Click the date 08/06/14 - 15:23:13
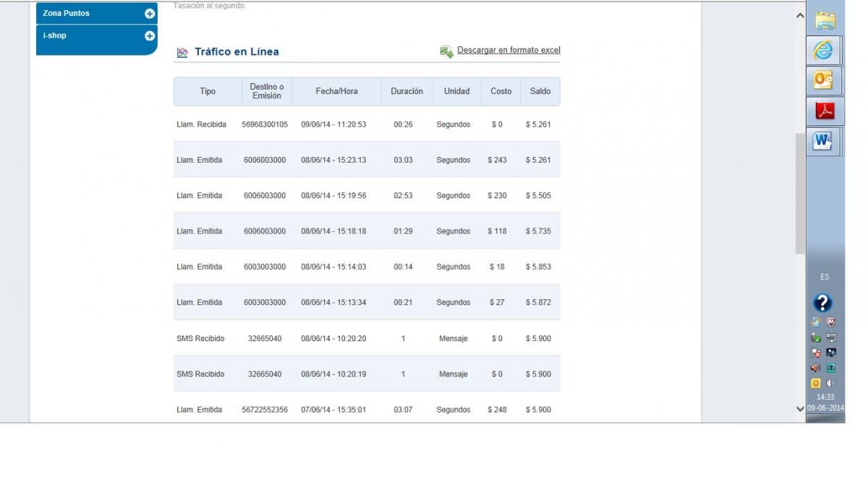868x488 pixels. tap(333, 160)
